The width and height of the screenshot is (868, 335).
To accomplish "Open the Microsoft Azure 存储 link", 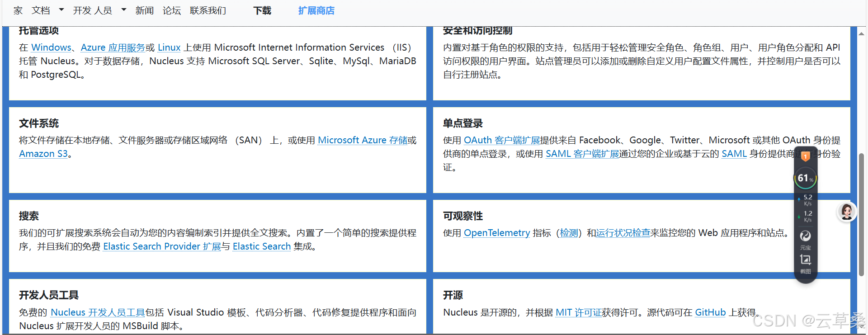I will [x=363, y=140].
